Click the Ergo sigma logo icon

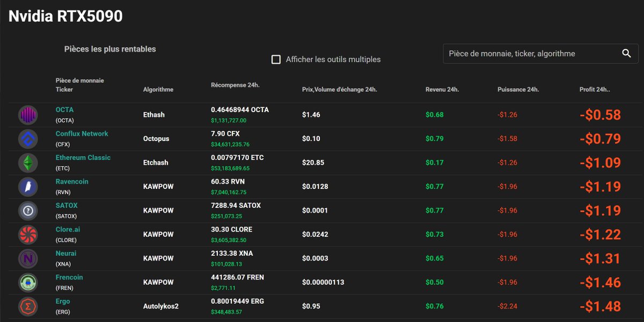28,306
